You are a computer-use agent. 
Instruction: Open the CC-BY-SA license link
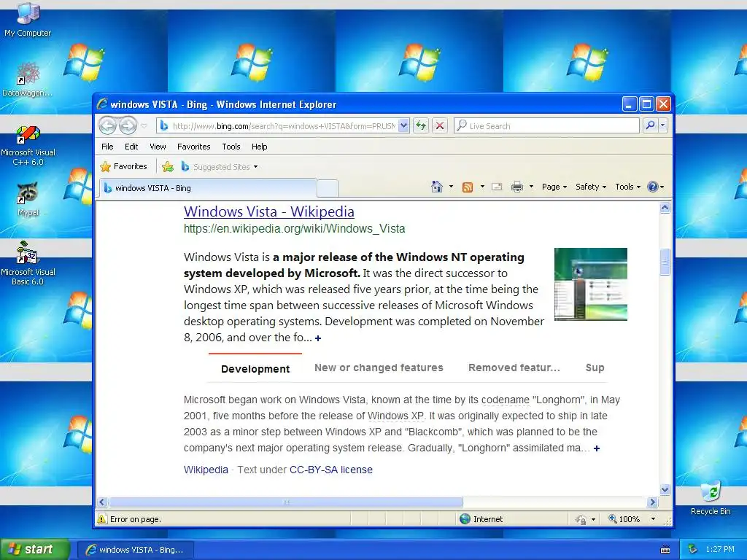coord(331,470)
